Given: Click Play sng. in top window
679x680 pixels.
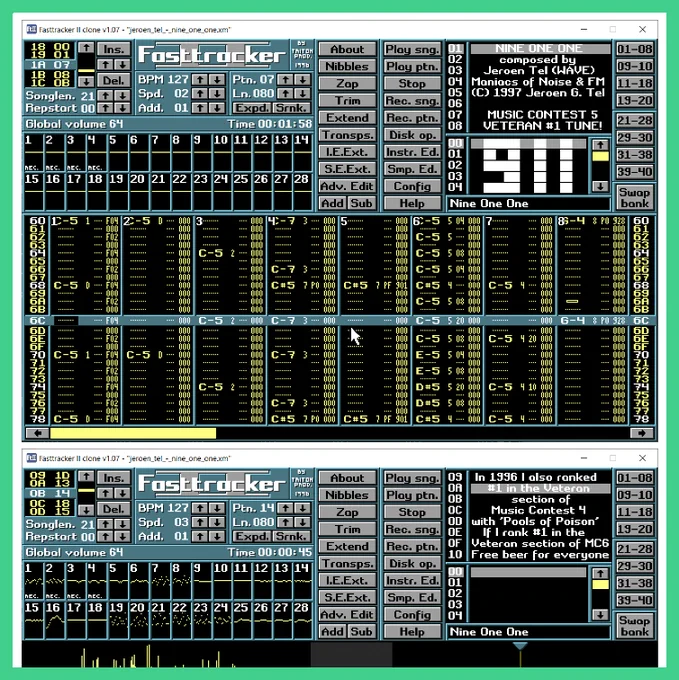Looking at the screenshot, I should tap(412, 49).
